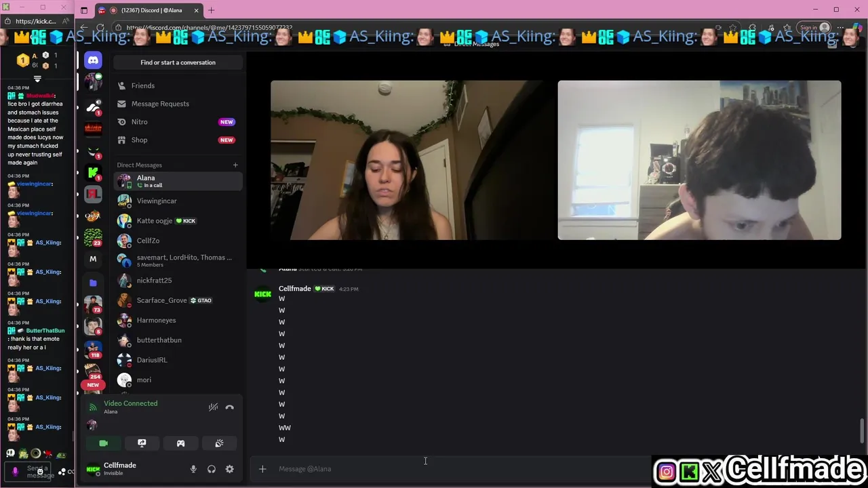Image resolution: width=868 pixels, height=488 pixels.
Task: Toggle microphone mute in user panel
Action: 193,469
